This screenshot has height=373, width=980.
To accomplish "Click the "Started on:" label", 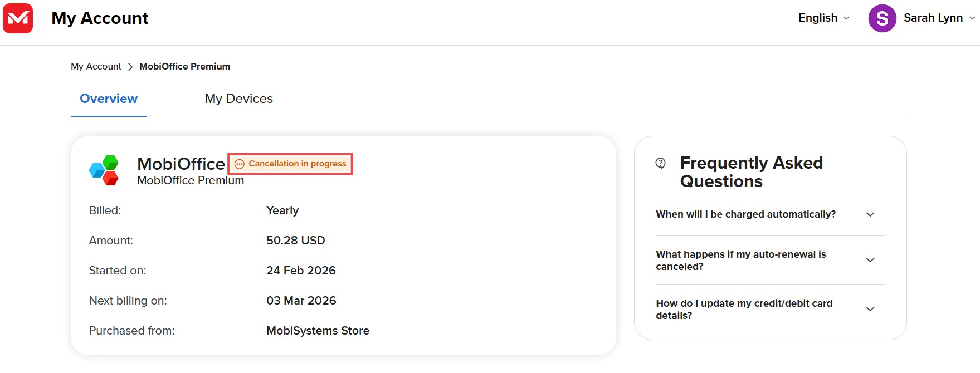I will tap(118, 271).
